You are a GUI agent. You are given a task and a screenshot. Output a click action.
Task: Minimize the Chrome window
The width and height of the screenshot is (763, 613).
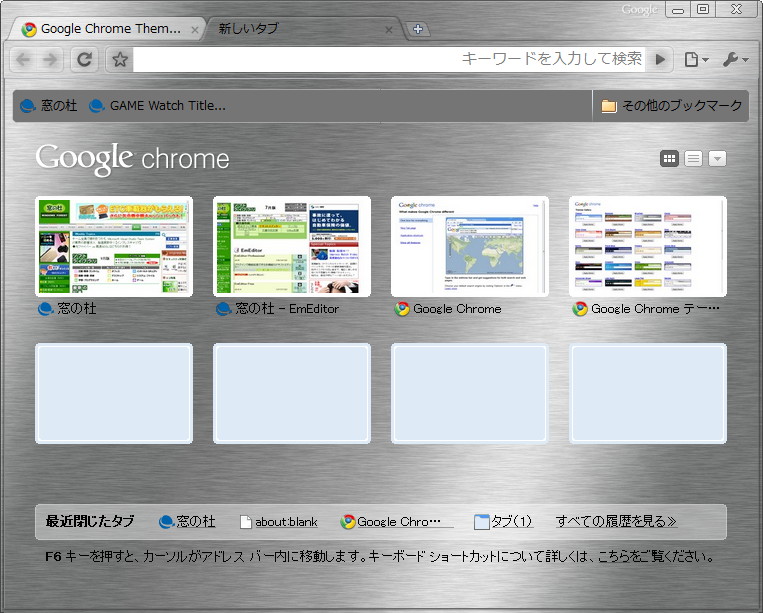pos(678,10)
